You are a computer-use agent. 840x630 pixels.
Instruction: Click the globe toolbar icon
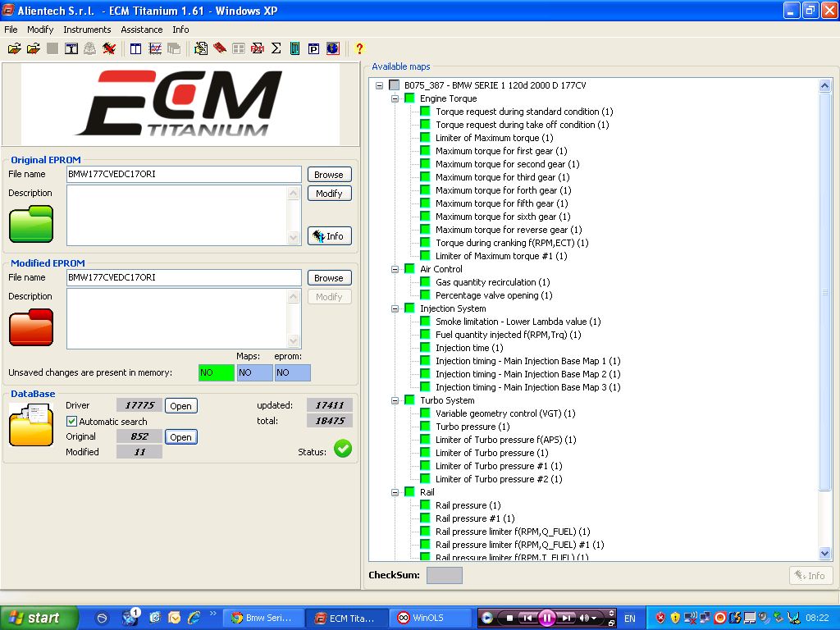pyautogui.click(x=333, y=48)
